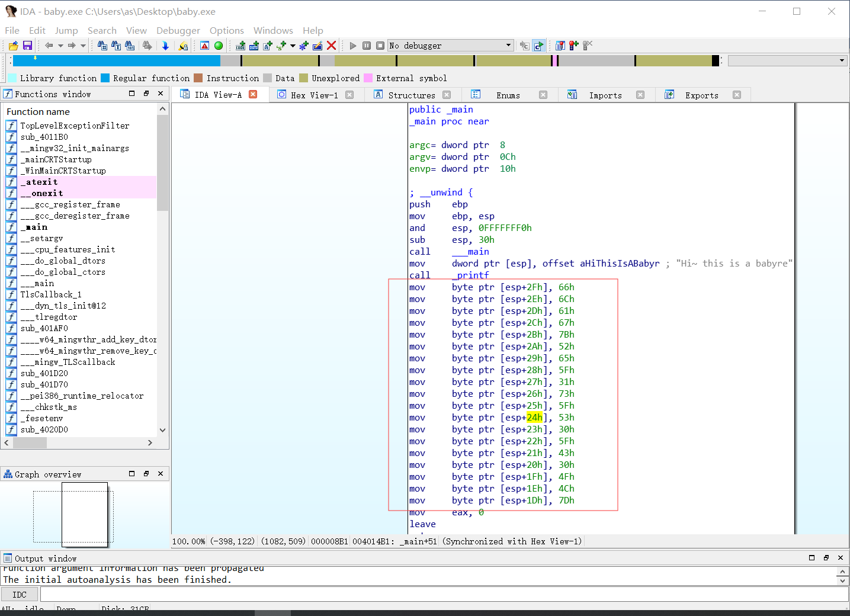Open a new file with the open folder icon
The height and width of the screenshot is (616, 850).
[14, 45]
